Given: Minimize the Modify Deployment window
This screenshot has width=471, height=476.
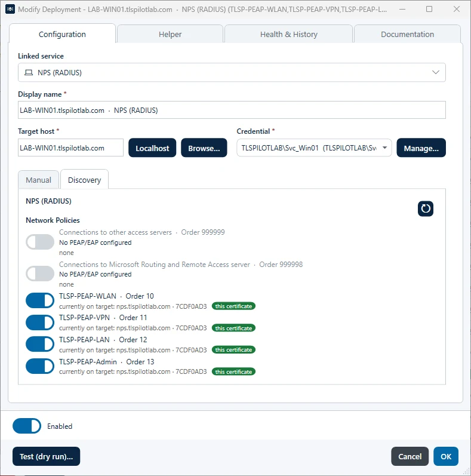Looking at the screenshot, I should 402,9.
